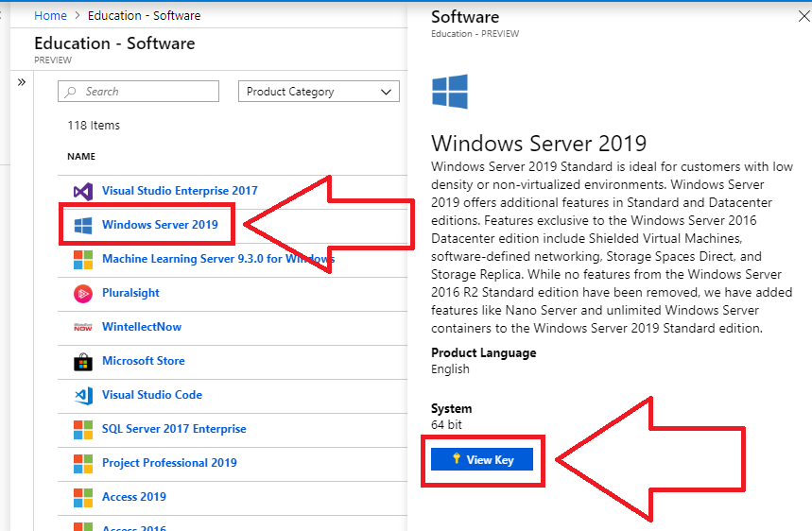Click the Windows Server 2019 row icon

point(83,226)
